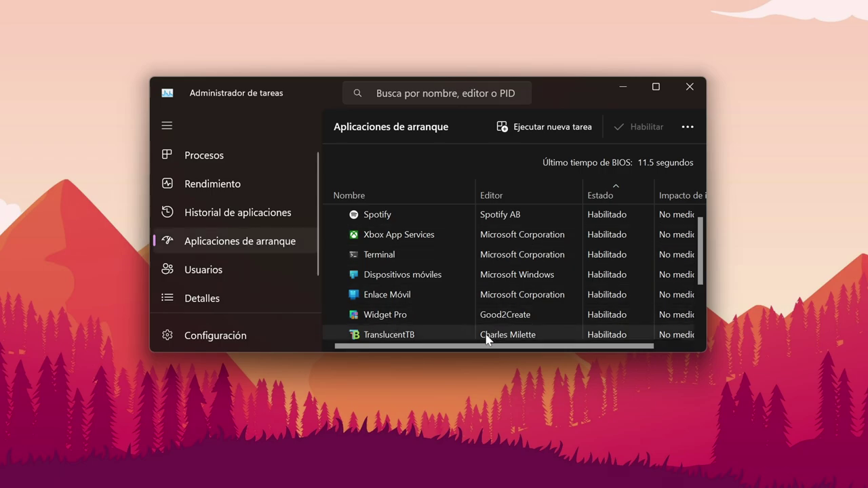
Task: Sort by the Estado column header
Action: point(618,195)
